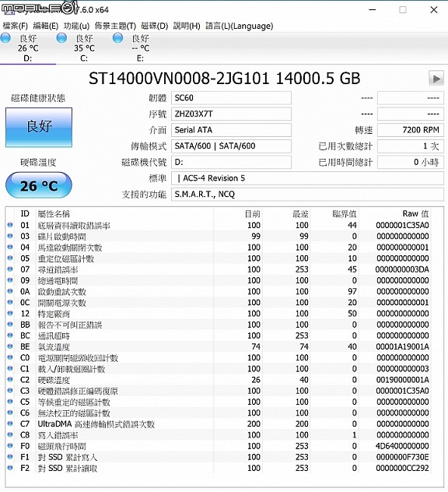Click the firmware SC60 field
The height and width of the screenshot is (492, 448).
(231, 98)
